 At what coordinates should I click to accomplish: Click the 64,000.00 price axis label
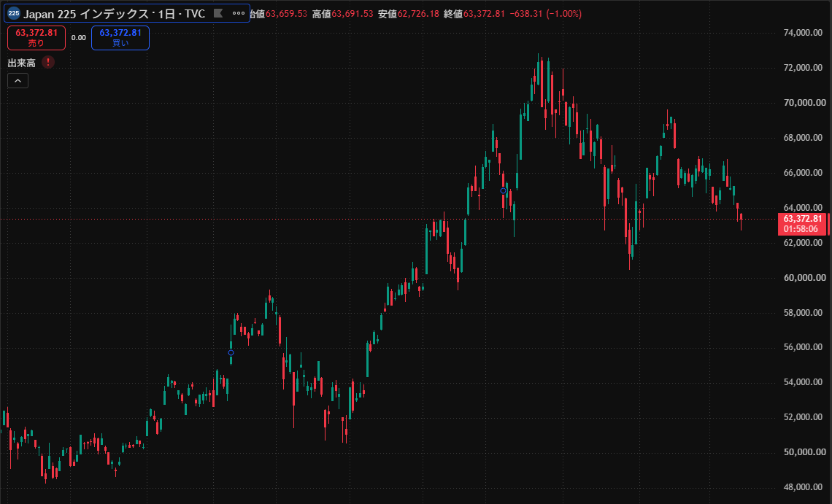(803, 208)
